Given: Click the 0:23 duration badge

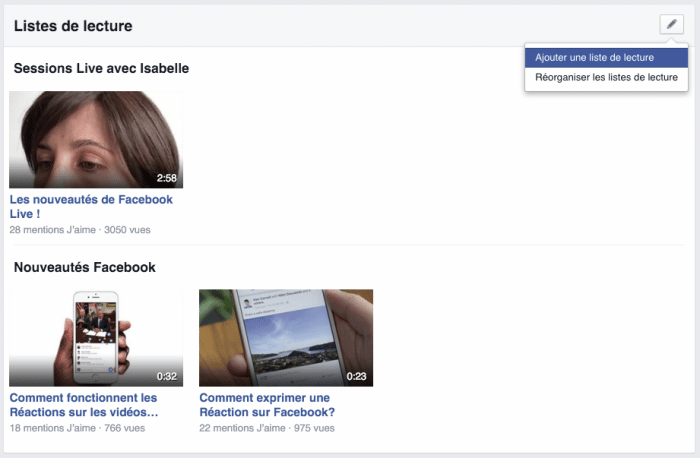Looking at the screenshot, I should (356, 377).
